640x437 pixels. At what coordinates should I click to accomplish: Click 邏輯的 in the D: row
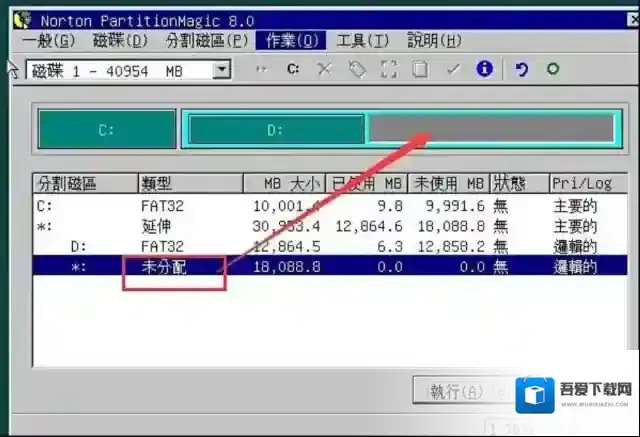[575, 247]
